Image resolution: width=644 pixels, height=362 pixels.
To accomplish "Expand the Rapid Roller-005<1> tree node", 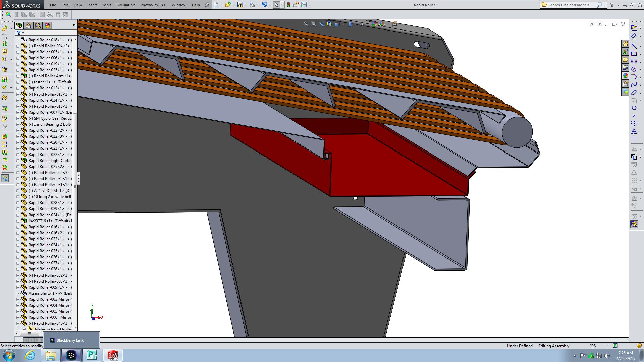I will tap(18, 52).
